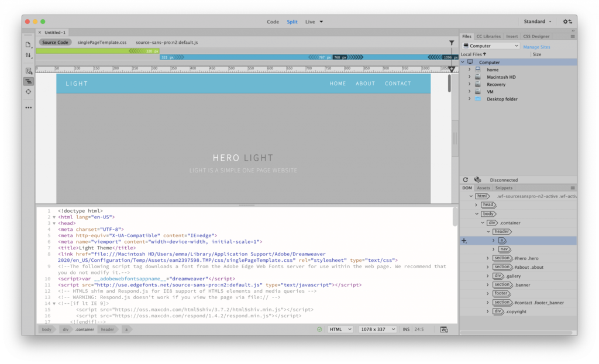Open the Computer dropdown in Files panel
The height and width of the screenshot is (364, 599).
tap(490, 45)
